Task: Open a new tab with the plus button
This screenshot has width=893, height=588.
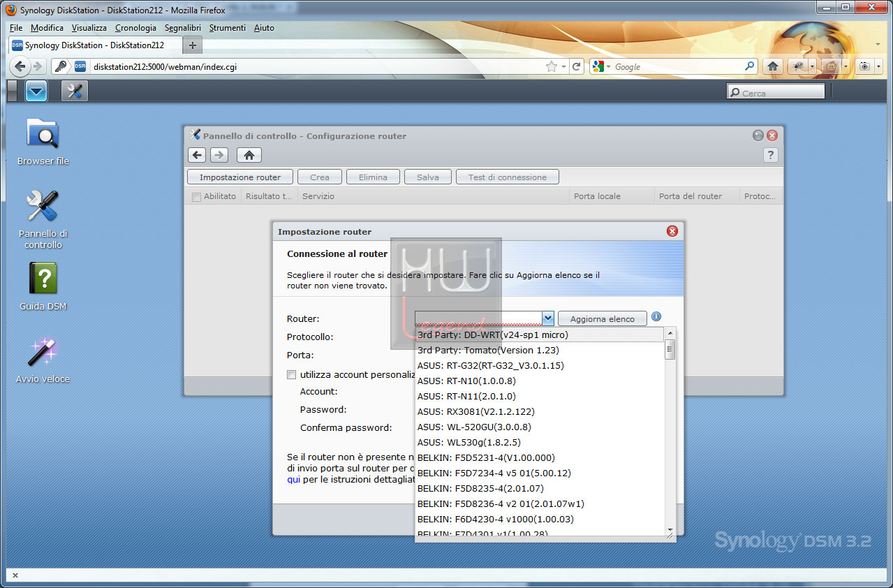Action: pos(193,45)
